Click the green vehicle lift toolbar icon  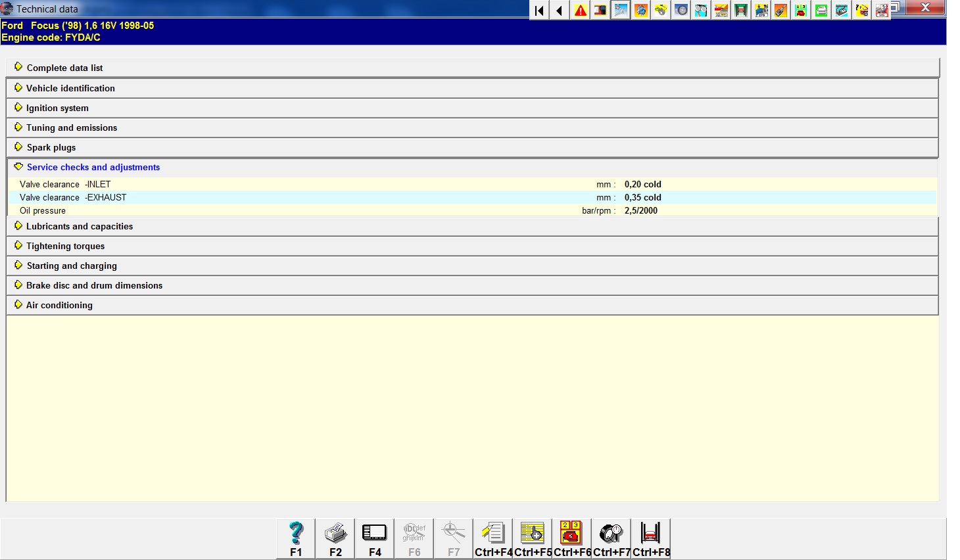click(741, 11)
